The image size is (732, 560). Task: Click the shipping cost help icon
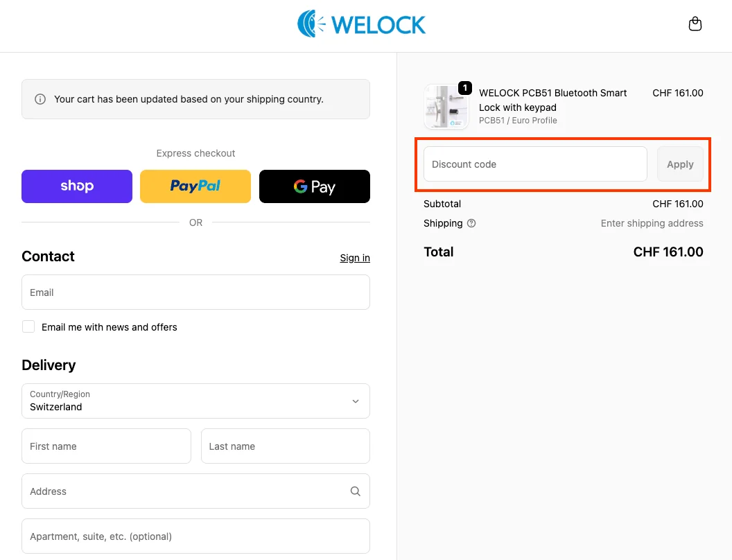coord(472,223)
